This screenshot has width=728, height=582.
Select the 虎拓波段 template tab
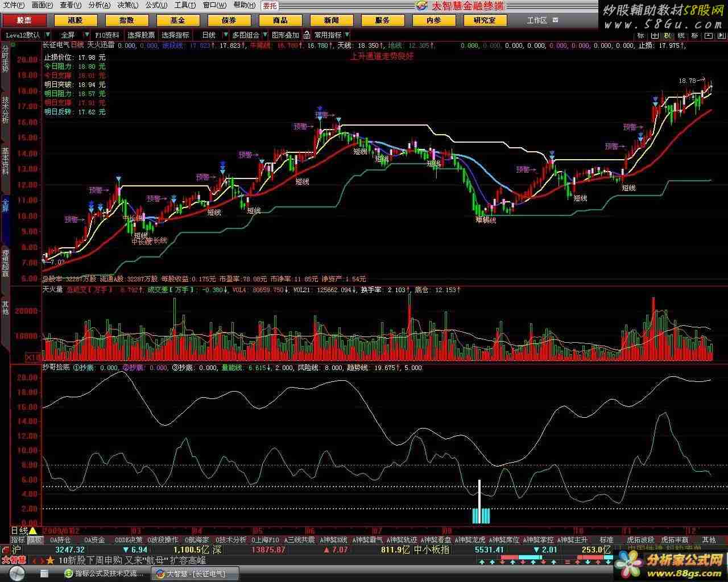pyautogui.click(x=640, y=540)
